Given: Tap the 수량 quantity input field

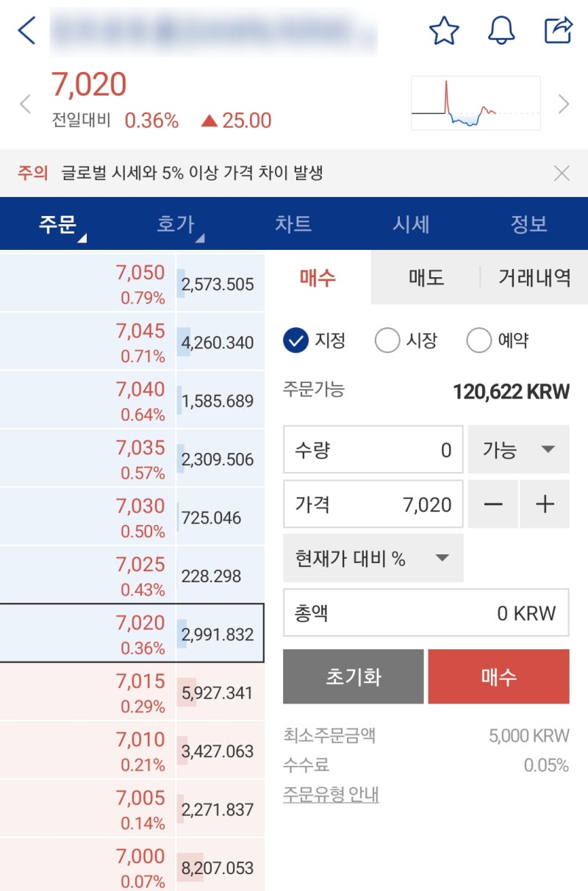Looking at the screenshot, I should point(372,449).
